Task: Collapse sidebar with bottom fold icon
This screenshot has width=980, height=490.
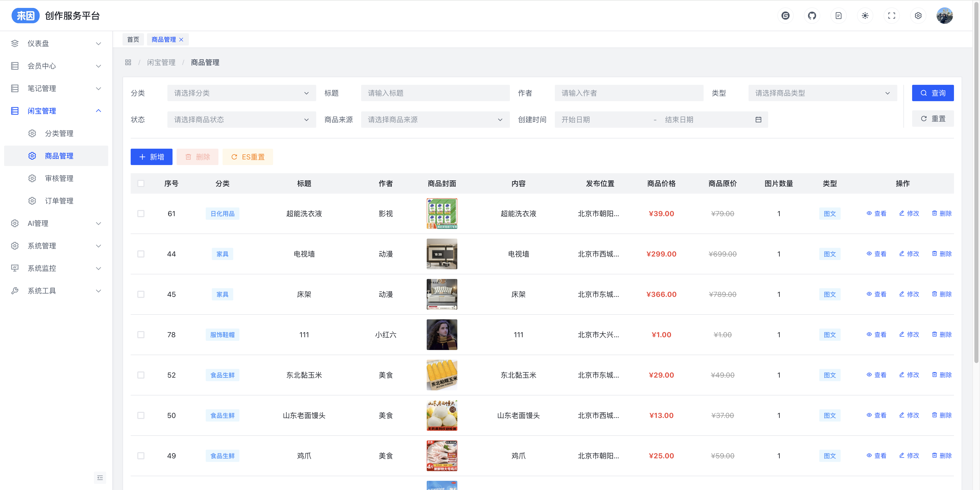Action: click(100, 477)
